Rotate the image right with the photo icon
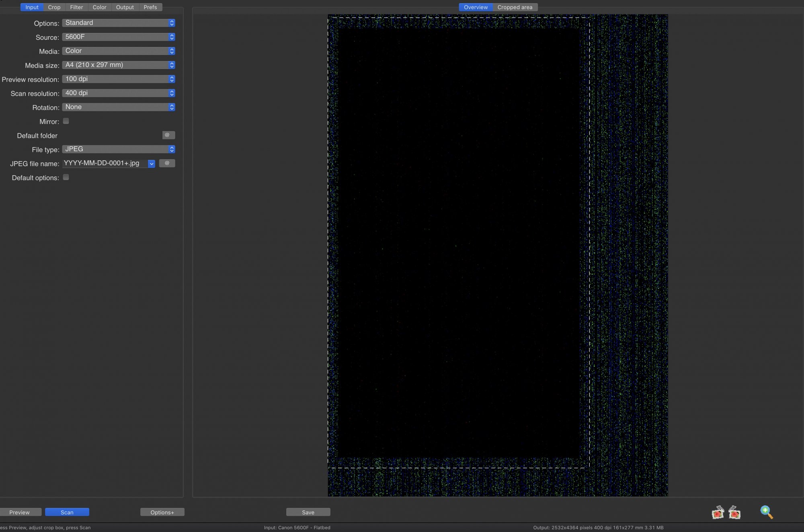 click(734, 513)
